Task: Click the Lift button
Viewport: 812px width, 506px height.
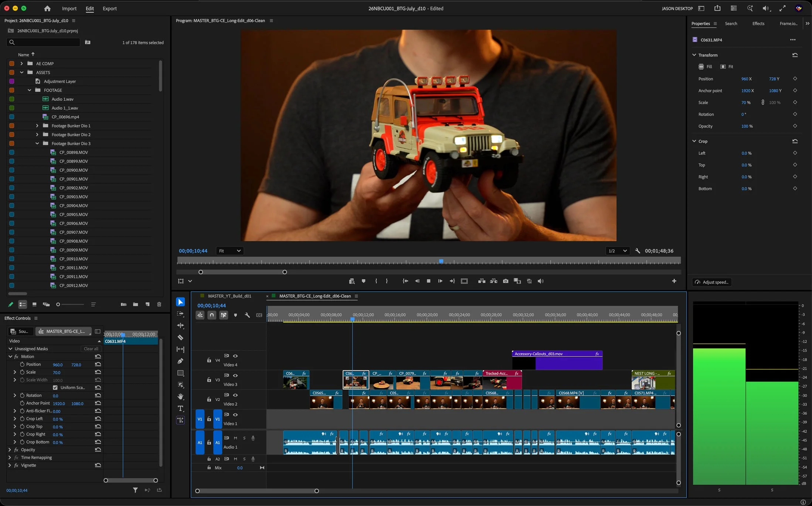Action: click(x=482, y=281)
